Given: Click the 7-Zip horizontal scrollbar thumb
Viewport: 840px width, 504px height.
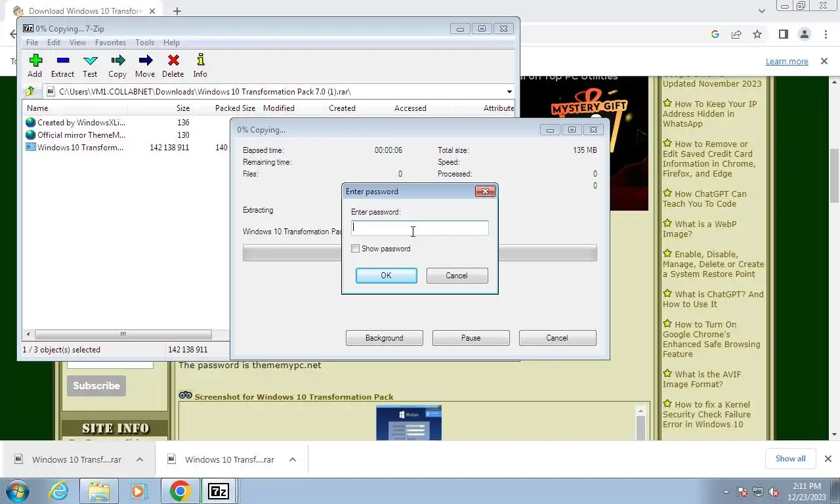Looking at the screenshot, I should click(123, 334).
